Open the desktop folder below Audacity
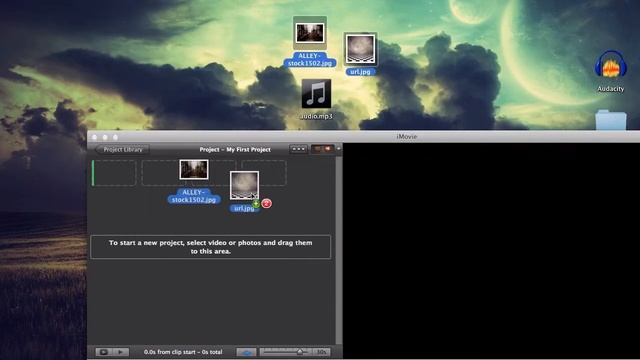Image resolution: width=640 pixels, height=360 pixels. pyautogui.click(x=611, y=120)
